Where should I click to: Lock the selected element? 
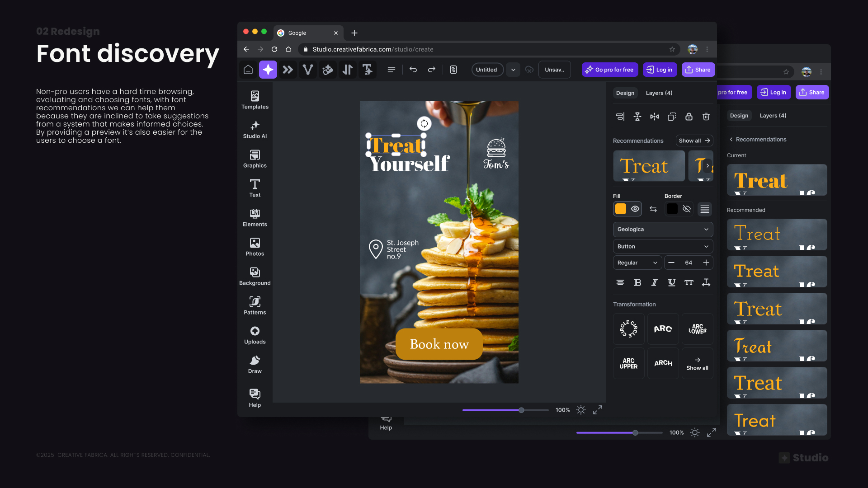[689, 117]
